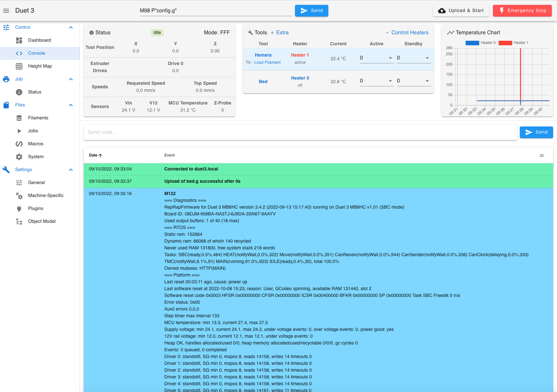Viewport: 557px width, 392px height.
Task: Open the Plugins settings page
Action: click(x=40, y=208)
